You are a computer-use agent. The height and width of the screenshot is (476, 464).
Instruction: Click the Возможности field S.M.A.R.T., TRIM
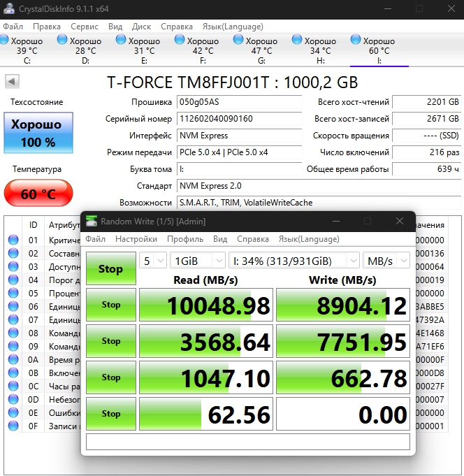tap(319, 203)
